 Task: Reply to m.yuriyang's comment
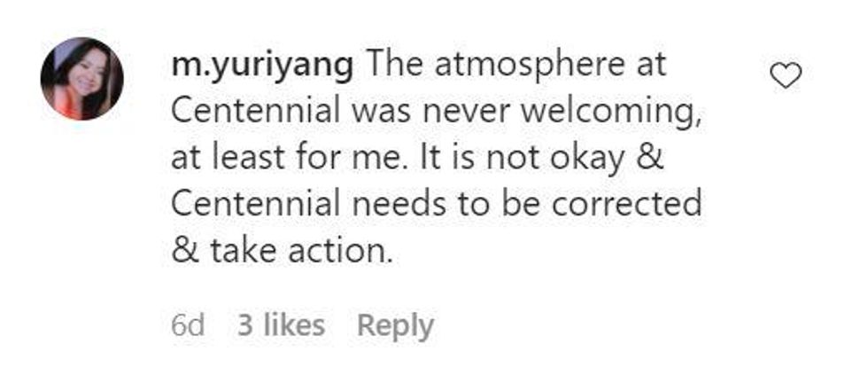(395, 325)
